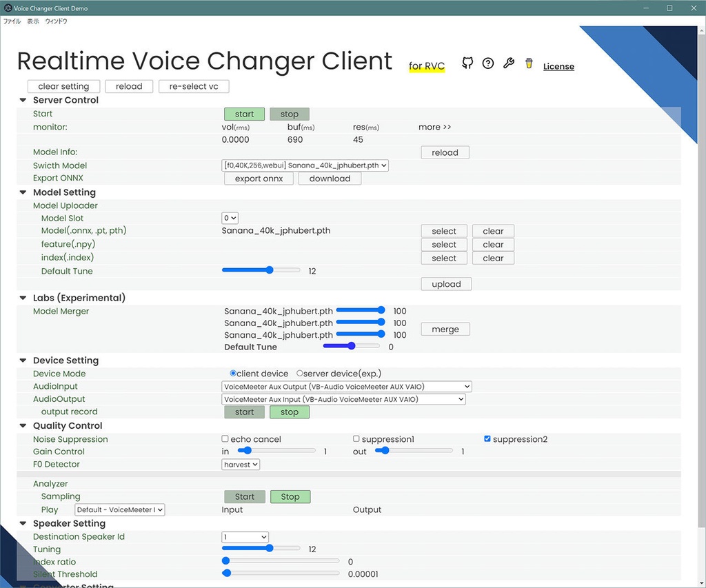Open the GitHub repository icon
706x588 pixels.
pyautogui.click(x=467, y=63)
